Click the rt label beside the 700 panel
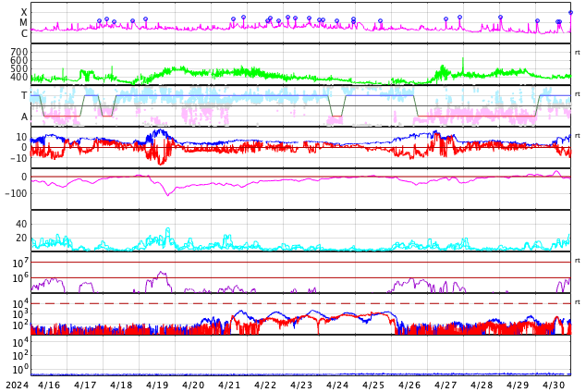Image resolution: width=586 pixels, height=392 pixels. click(x=578, y=53)
